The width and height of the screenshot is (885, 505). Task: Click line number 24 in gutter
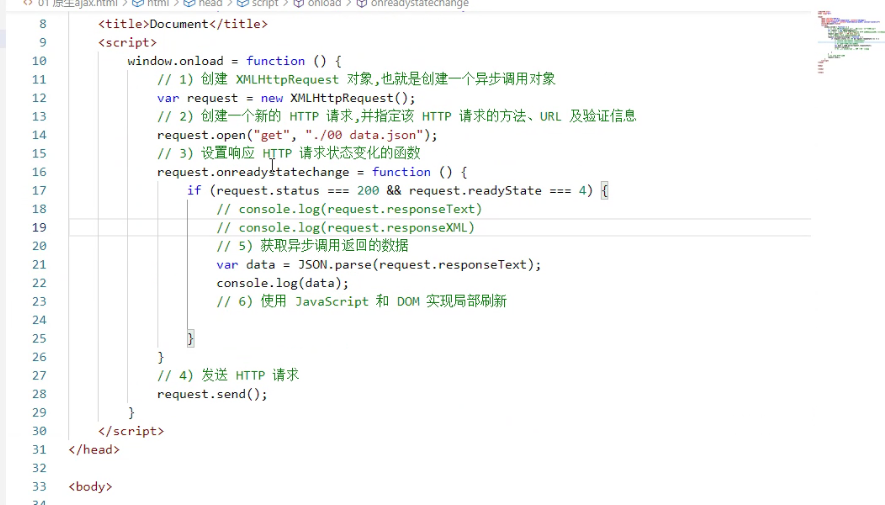39,320
